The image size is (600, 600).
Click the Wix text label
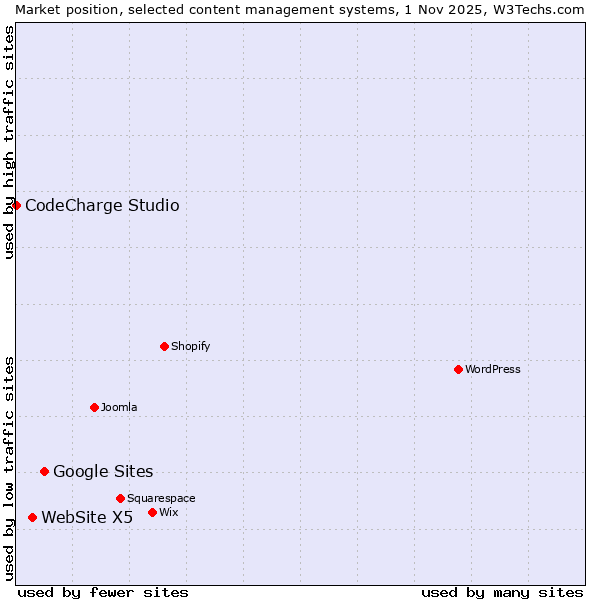[168, 512]
